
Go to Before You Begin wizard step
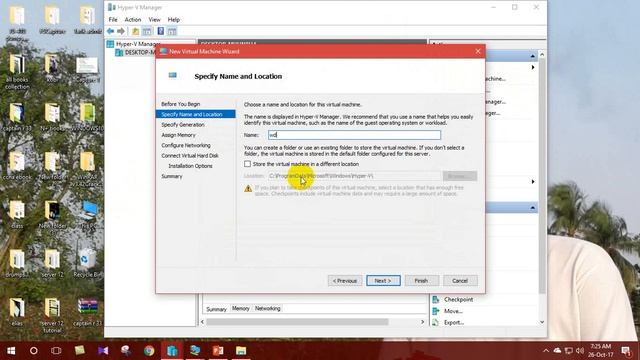tap(180, 104)
